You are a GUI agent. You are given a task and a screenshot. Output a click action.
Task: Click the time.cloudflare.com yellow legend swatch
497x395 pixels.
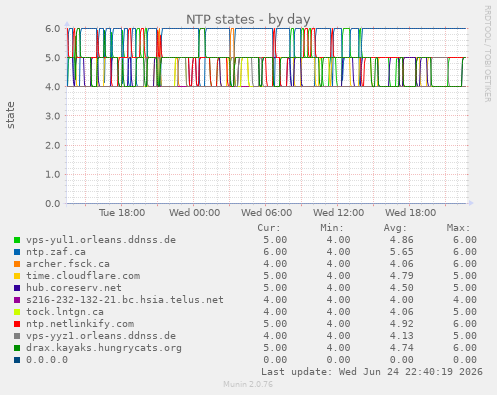point(17,276)
